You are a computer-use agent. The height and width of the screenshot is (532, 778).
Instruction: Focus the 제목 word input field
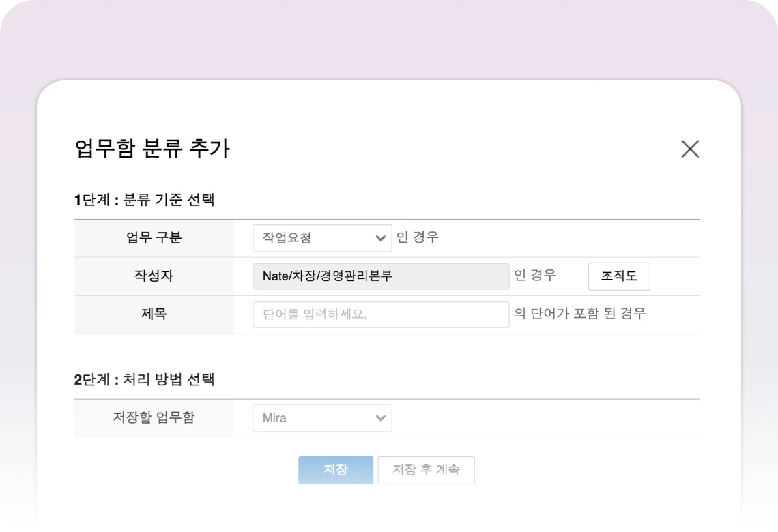coord(380,314)
